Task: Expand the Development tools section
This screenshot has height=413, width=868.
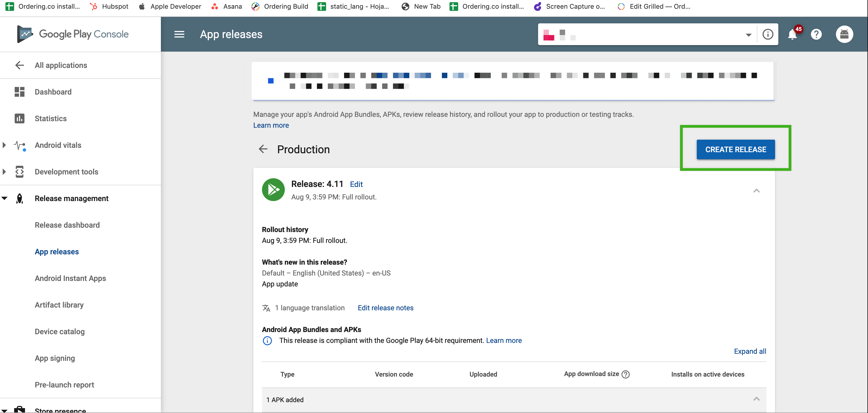Action: point(4,172)
